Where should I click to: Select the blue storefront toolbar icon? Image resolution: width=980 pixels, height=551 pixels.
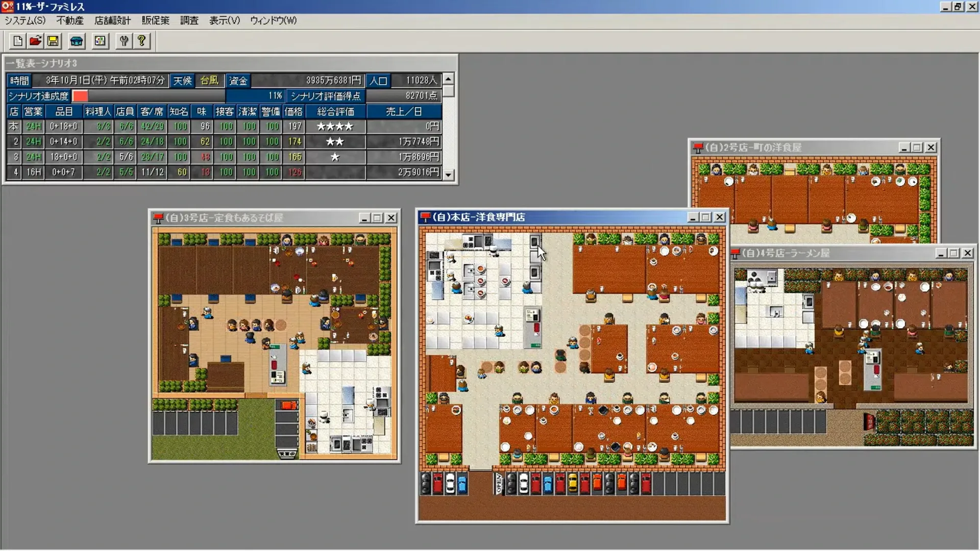coord(76,41)
